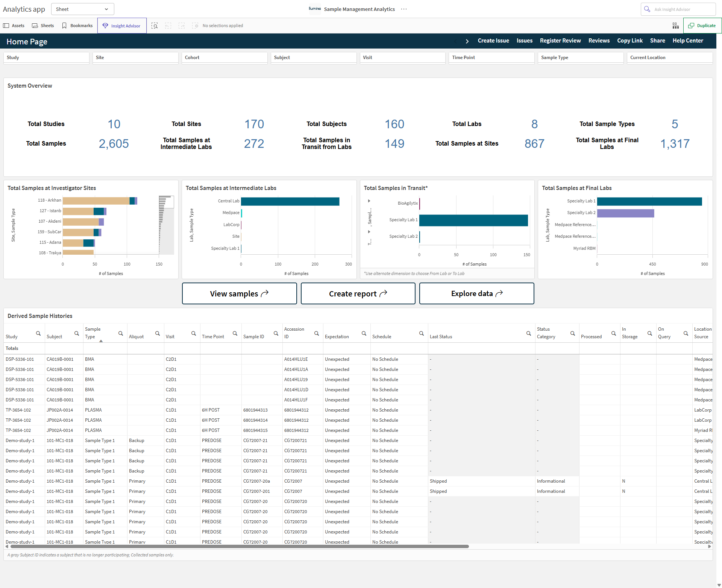Image resolution: width=722 pixels, height=588 pixels.
Task: Open Create Issue
Action: 493,41
